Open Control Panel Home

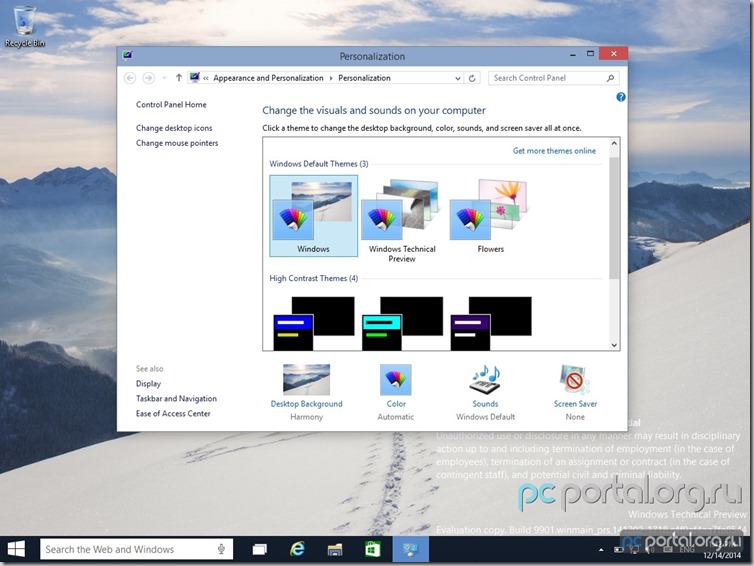[171, 104]
